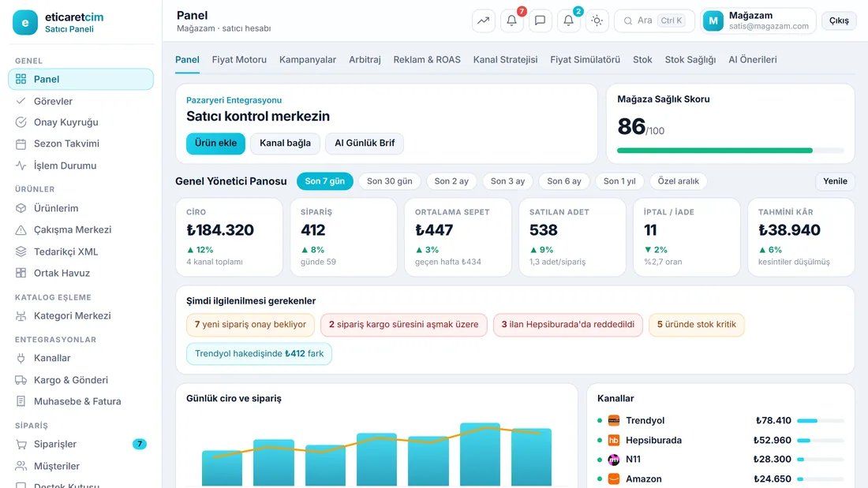Viewport: 868px width, 488px height.
Task: Open the trend chart icon in header
Action: click(483, 21)
